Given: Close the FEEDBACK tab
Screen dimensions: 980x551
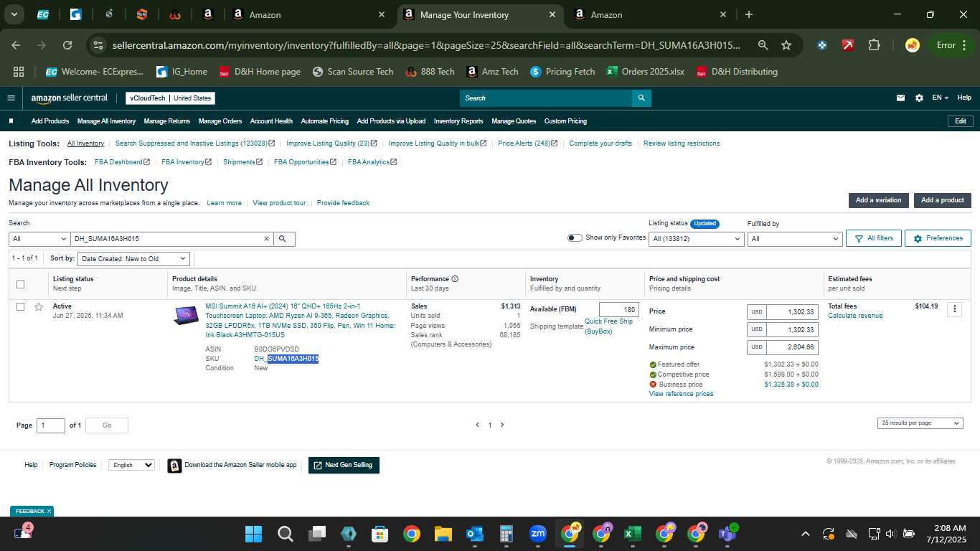Looking at the screenshot, I should (49, 512).
